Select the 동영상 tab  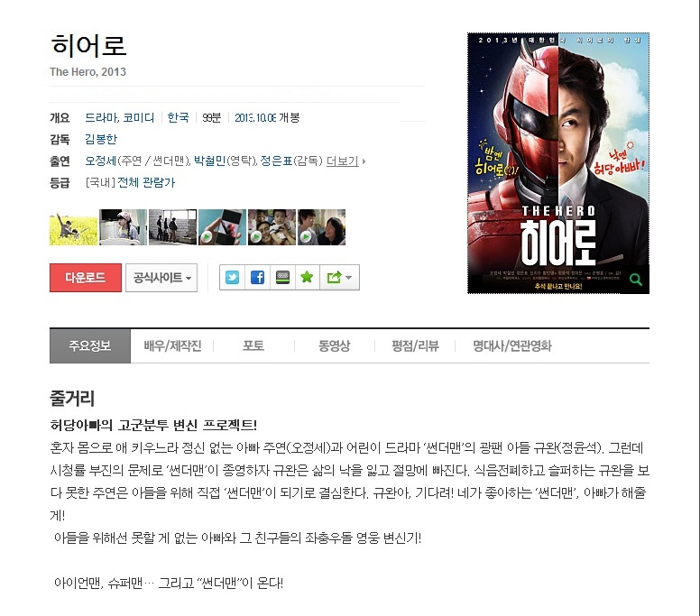[335, 346]
